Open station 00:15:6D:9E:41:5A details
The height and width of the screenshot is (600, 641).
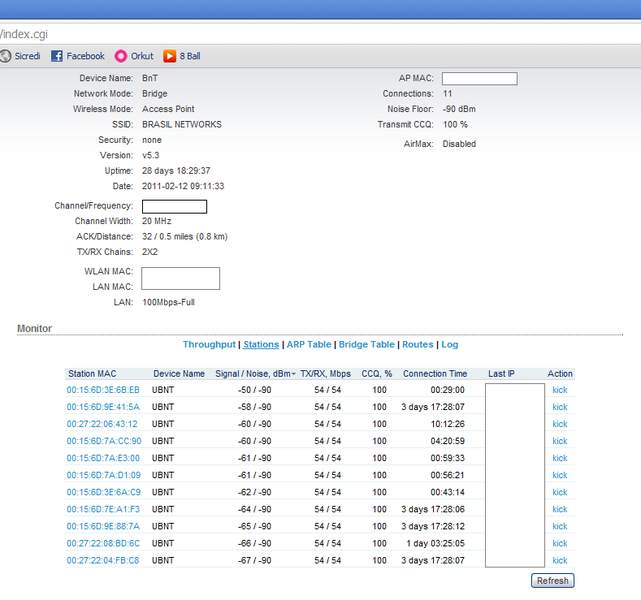pyautogui.click(x=103, y=407)
